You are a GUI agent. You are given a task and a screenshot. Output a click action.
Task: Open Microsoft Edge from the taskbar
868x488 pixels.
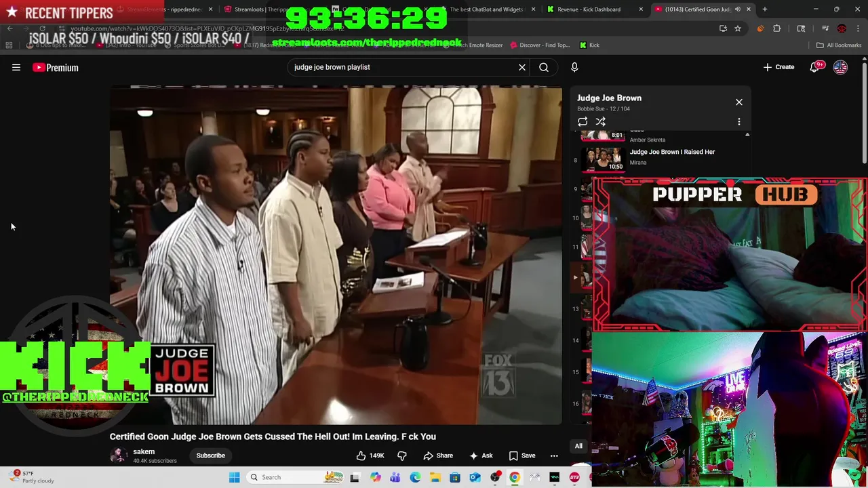(415, 477)
